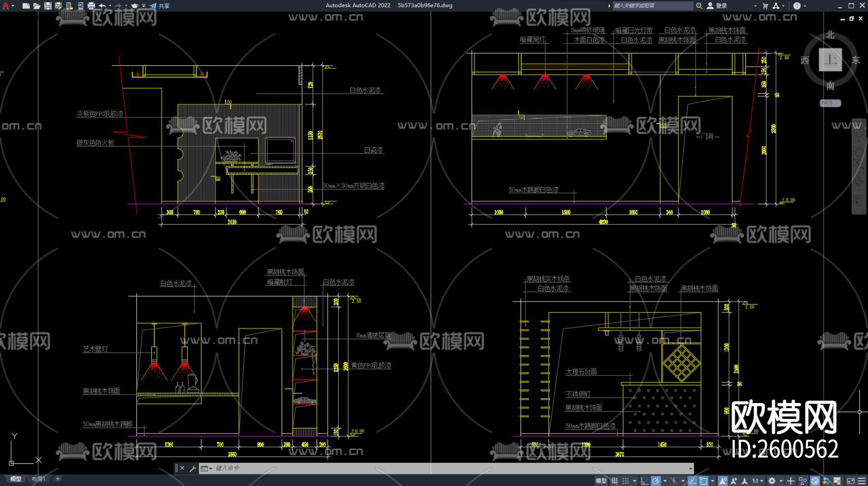Create a new drawing with New icon
The width and height of the screenshot is (868, 486).
tap(26, 6)
